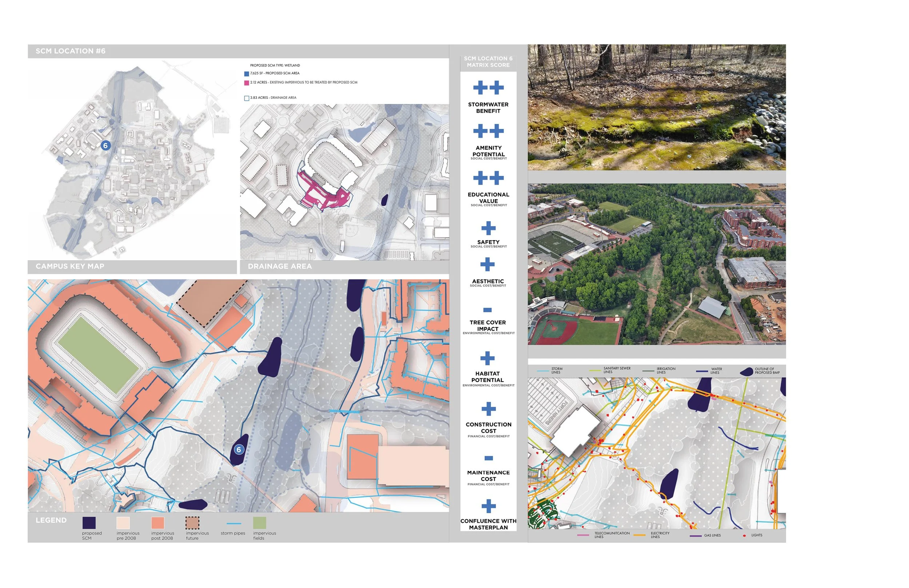Image resolution: width=909 pixels, height=588 pixels.
Task: Click the mossy woodland ground photo
Action: 657,107
